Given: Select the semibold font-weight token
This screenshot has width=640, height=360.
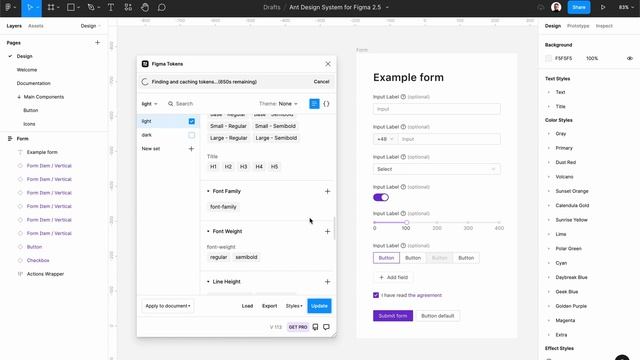Looking at the screenshot, I should coord(246,257).
